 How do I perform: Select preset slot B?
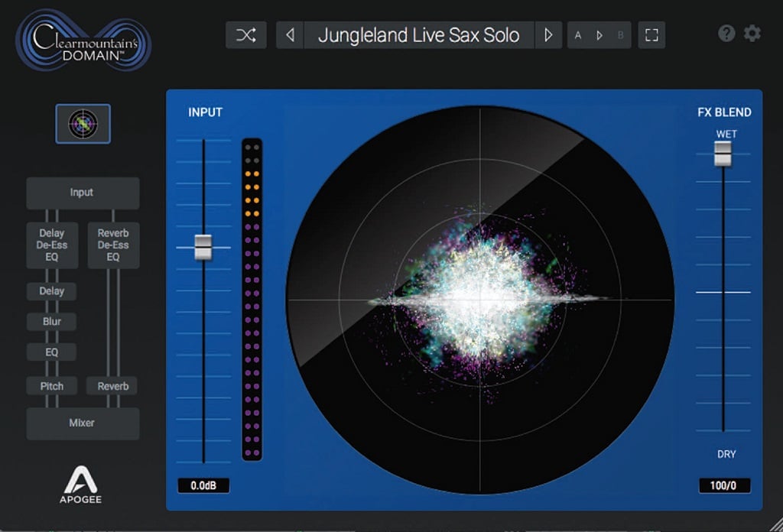(x=621, y=35)
